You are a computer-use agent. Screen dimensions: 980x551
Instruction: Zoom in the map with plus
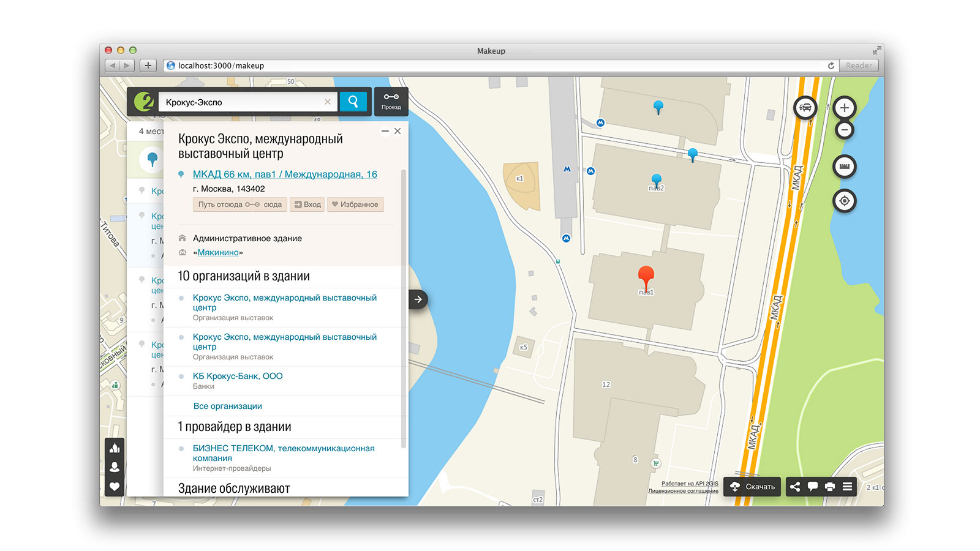[x=845, y=108]
